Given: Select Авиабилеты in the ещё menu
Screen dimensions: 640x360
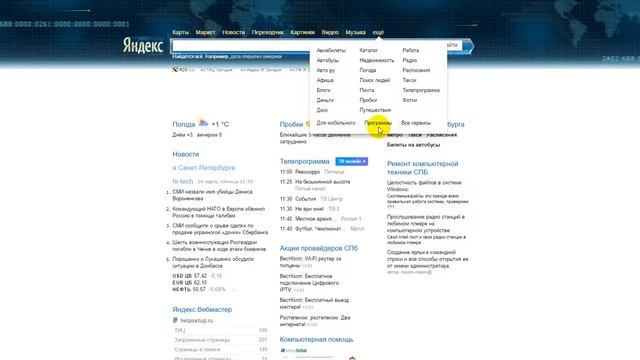Looking at the screenshot, I should 331,50.
